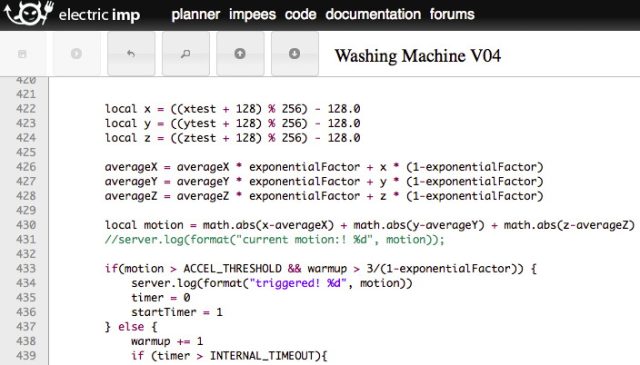Click the electric imp brand text
This screenshot has width=640, height=365.
point(99,16)
